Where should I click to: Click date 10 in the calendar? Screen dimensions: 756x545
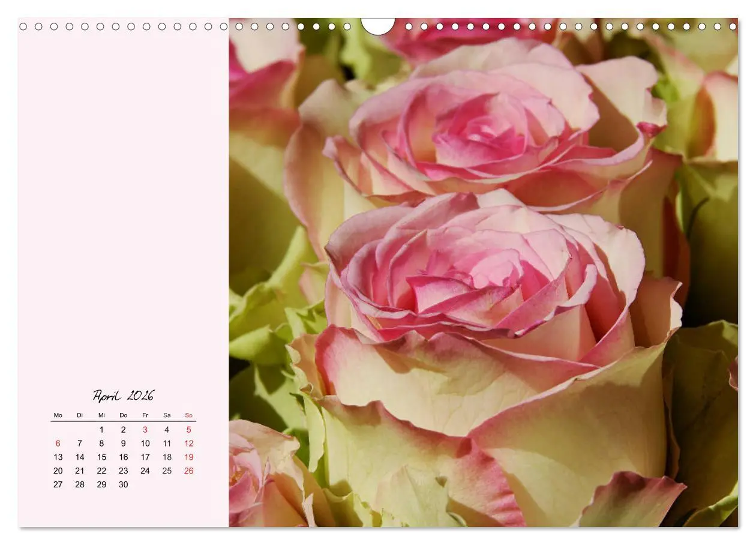[x=145, y=444]
